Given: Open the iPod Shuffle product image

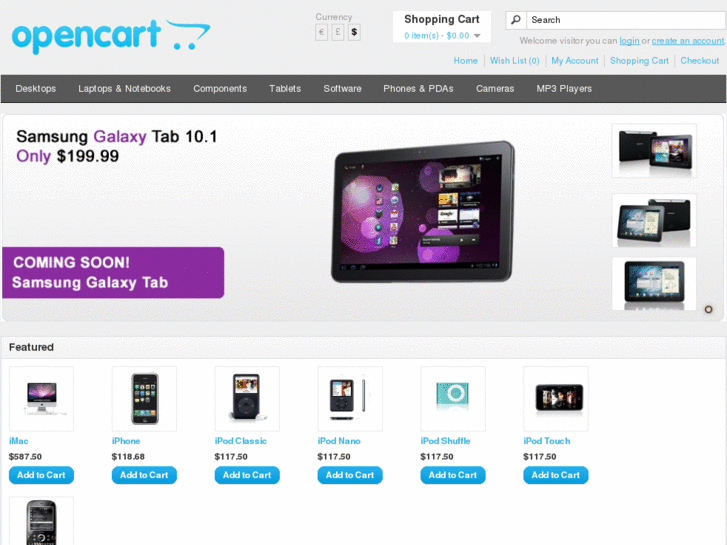Looking at the screenshot, I should 453,398.
